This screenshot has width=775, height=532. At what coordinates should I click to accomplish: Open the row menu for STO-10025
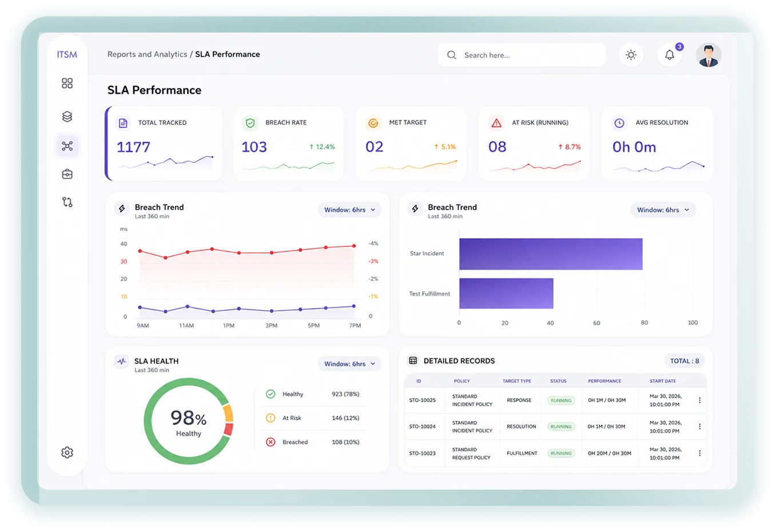[700, 401]
